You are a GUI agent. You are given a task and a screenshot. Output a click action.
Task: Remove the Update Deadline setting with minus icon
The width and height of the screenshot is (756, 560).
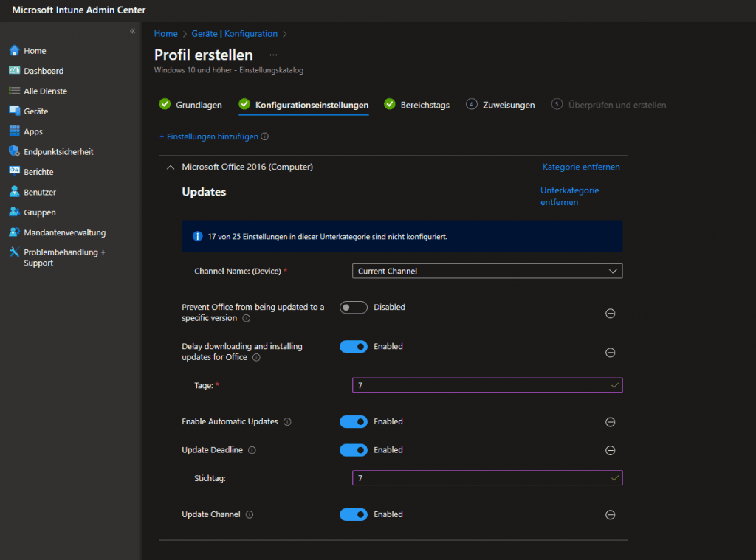[x=610, y=450]
